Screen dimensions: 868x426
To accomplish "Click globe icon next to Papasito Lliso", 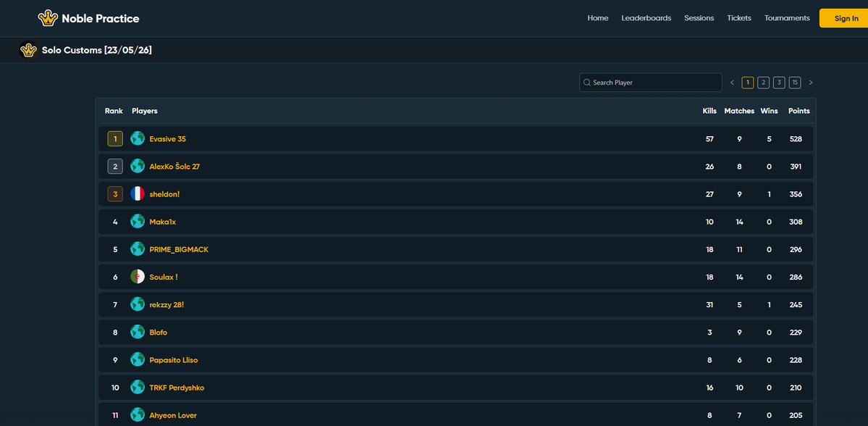I will pyautogui.click(x=138, y=360).
